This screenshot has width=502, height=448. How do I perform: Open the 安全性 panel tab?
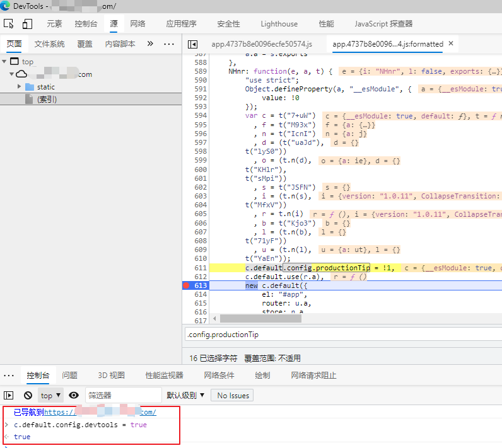click(x=228, y=24)
